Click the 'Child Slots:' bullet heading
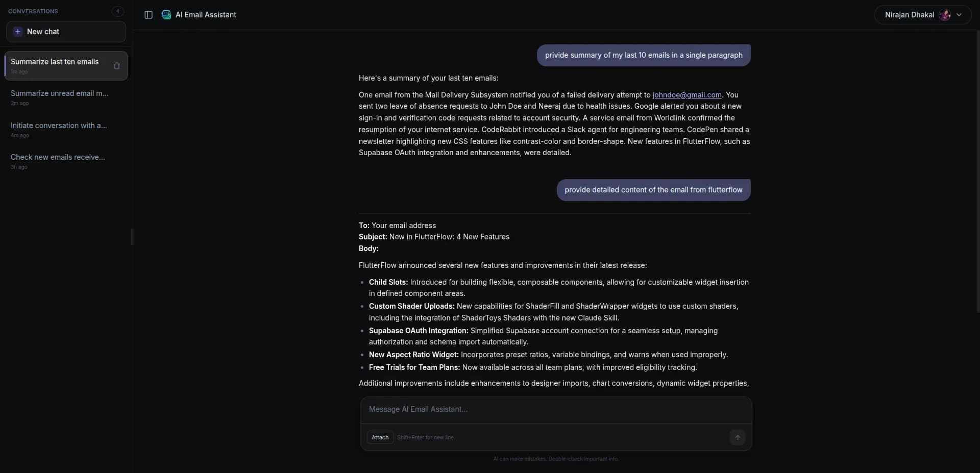Screen dimensions: 980x473 coord(388,282)
